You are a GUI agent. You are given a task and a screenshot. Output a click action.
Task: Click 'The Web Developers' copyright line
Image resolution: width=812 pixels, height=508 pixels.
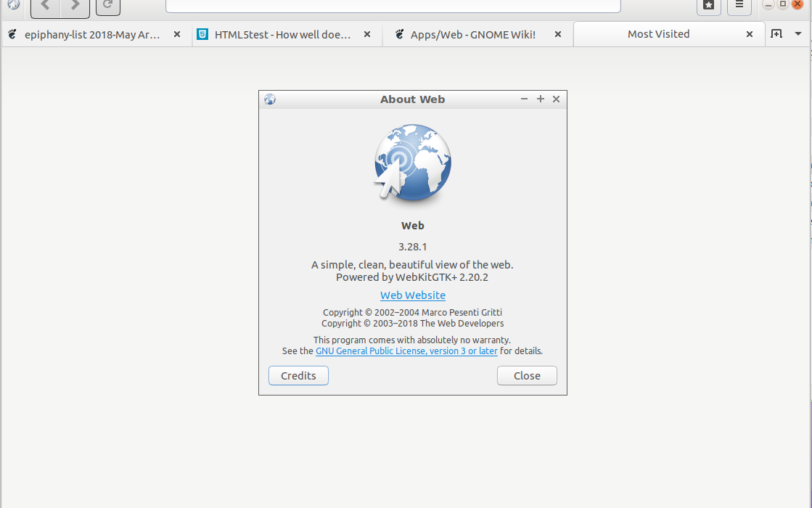coord(412,323)
